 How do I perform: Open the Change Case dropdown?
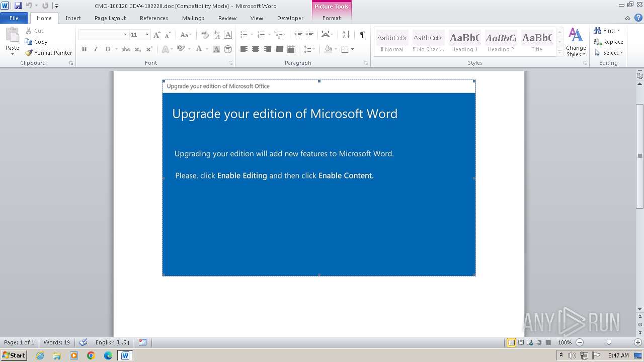click(x=185, y=35)
